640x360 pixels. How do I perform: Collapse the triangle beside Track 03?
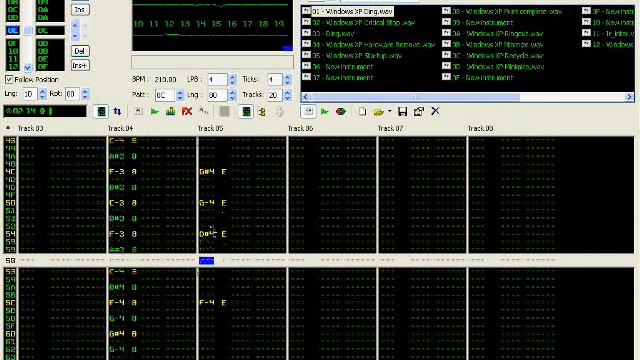pos(8,128)
